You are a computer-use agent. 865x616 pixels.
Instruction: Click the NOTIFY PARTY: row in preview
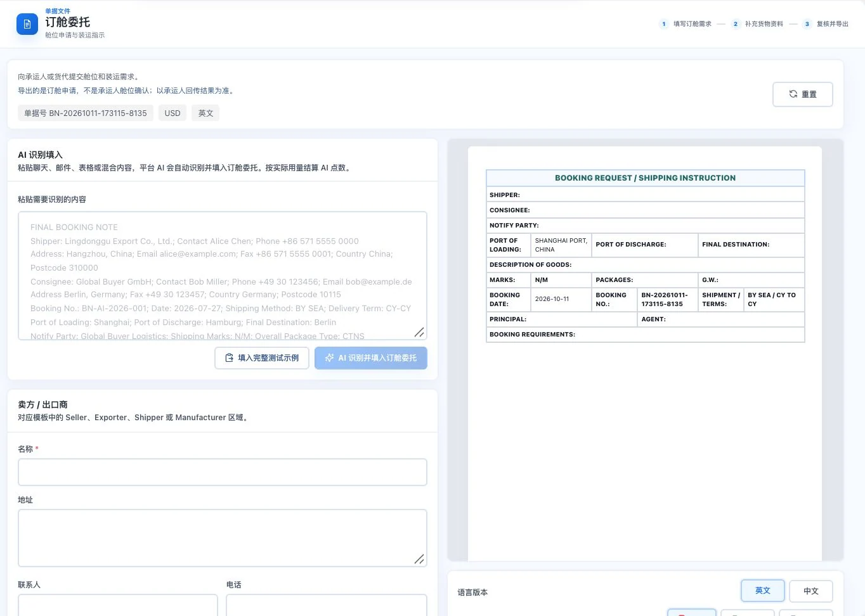click(646, 225)
